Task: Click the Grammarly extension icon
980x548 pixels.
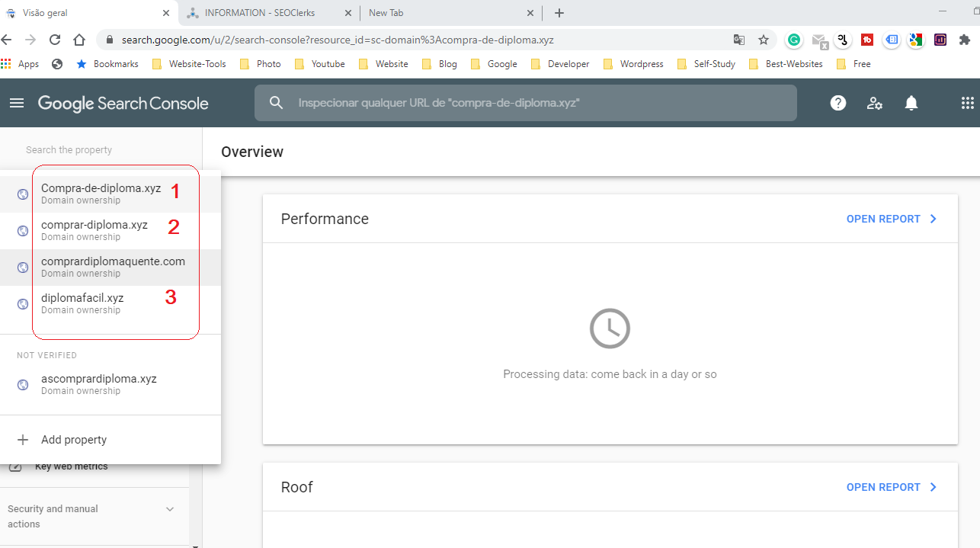Action: pyautogui.click(x=793, y=40)
